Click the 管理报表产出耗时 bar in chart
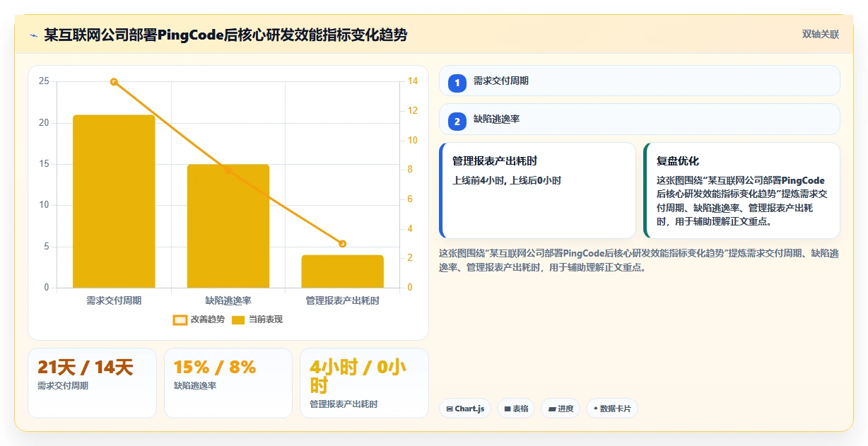The height and width of the screenshot is (446, 868). (x=342, y=271)
